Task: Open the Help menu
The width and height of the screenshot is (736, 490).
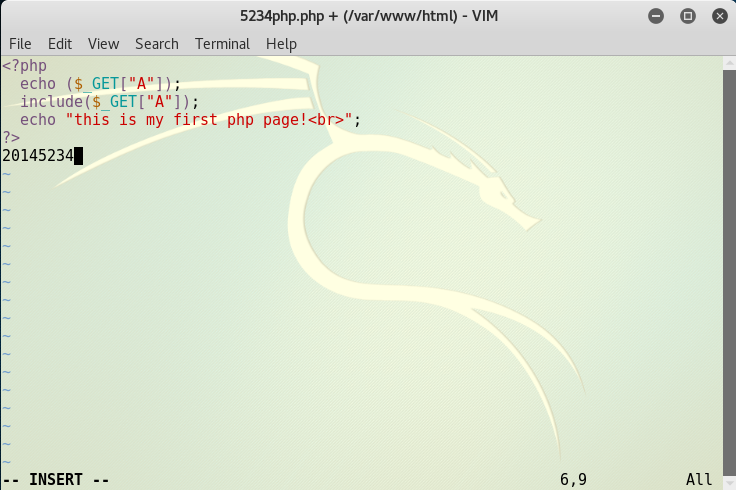Action: 281,44
